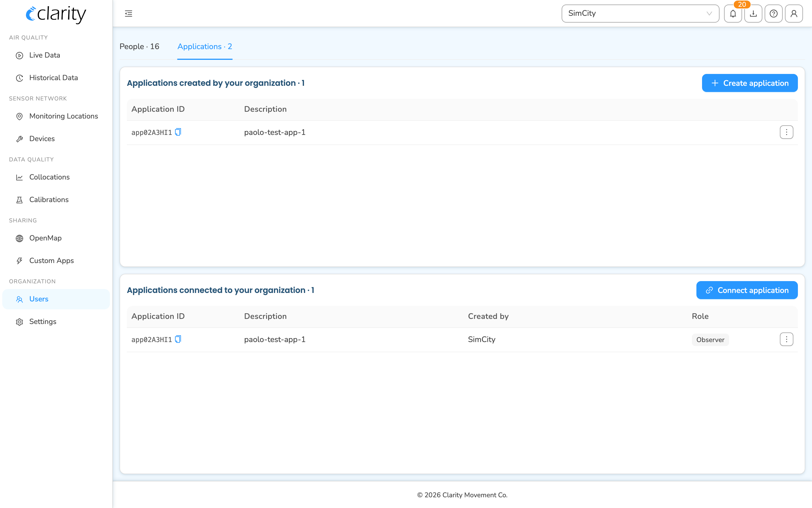Click the Created by column header
The height and width of the screenshot is (508, 812).
pos(488,316)
